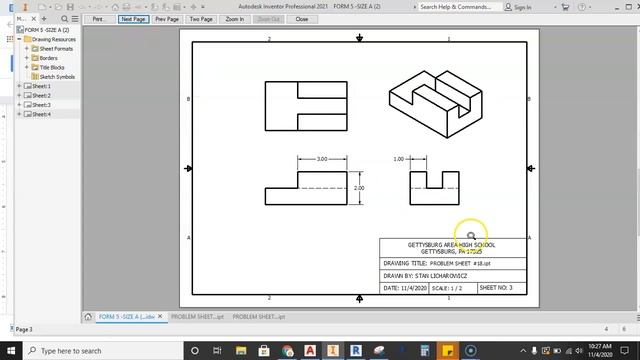The image size is (640, 360).
Task: Click the Search Help & Commands field
Action: [459, 7]
